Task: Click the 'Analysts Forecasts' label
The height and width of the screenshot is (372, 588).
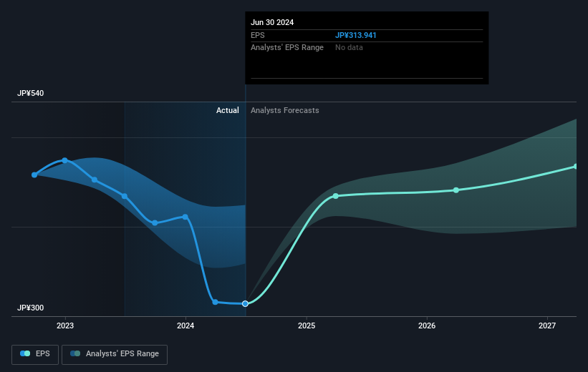Action: click(x=284, y=110)
